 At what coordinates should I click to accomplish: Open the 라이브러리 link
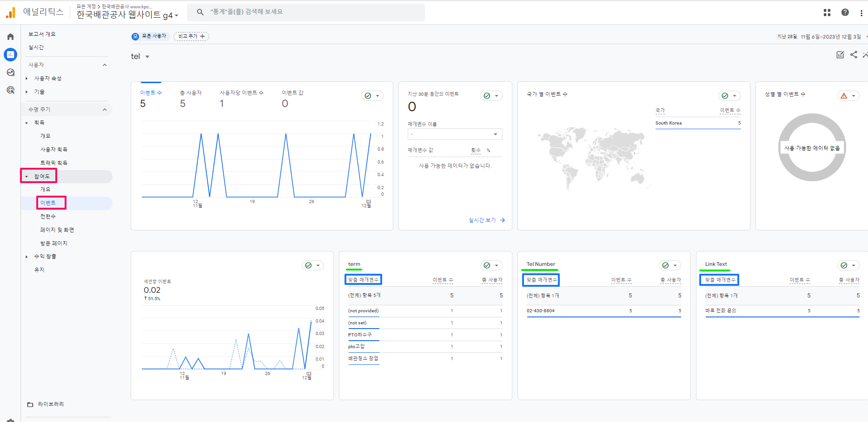pyautogui.click(x=51, y=404)
